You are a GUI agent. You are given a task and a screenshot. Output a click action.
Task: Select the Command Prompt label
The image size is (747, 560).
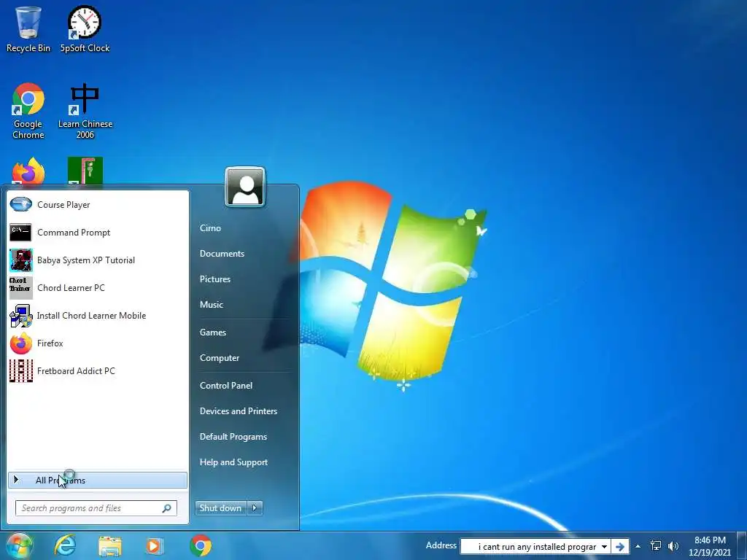[x=74, y=233]
